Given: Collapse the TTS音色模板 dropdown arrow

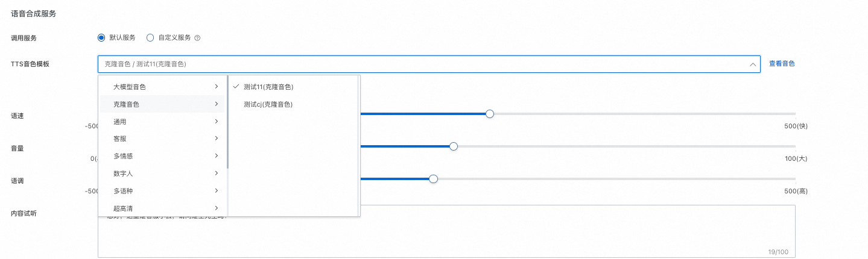Looking at the screenshot, I should point(752,64).
